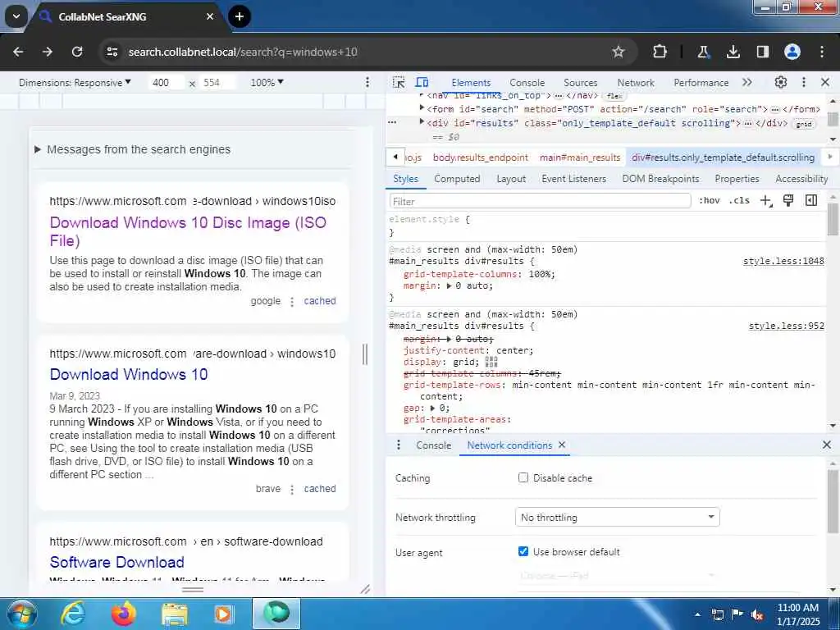Image resolution: width=840 pixels, height=630 pixels.
Task: Open the Computed styles tab
Action: [x=457, y=179]
